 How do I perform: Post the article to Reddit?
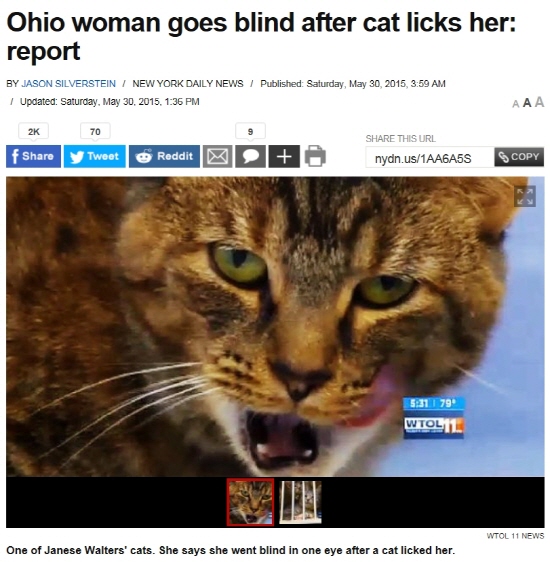tap(164, 156)
